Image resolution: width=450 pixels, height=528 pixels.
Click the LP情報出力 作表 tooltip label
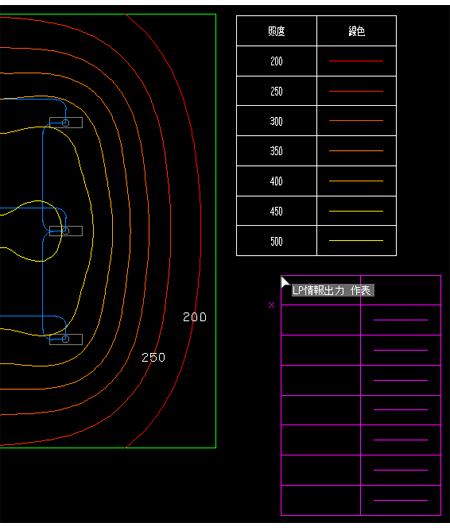coord(333,290)
